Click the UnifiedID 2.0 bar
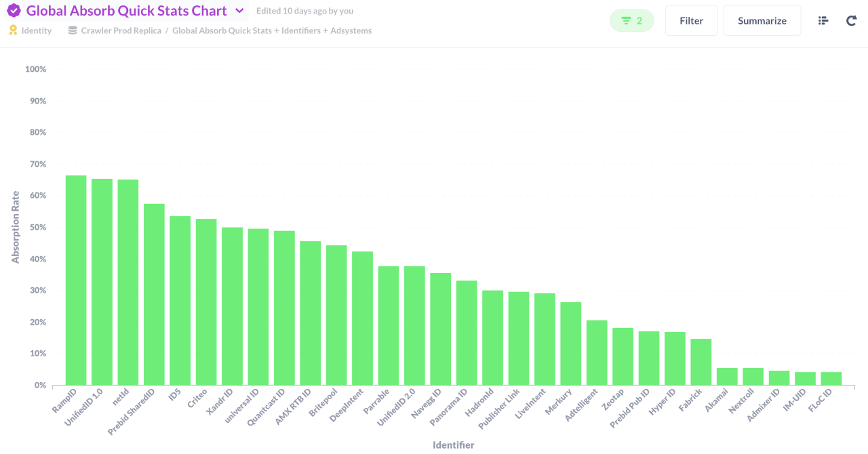The height and width of the screenshot is (454, 868). click(x=414, y=326)
